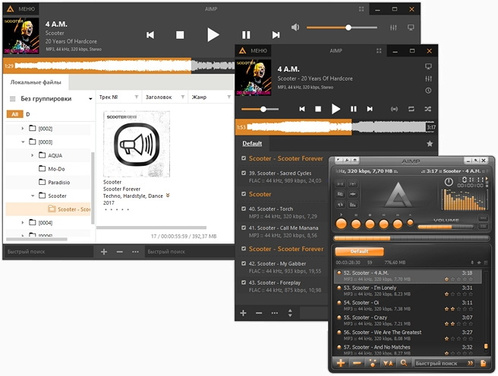This screenshot has height=376, width=498.
Task: Uncheck track 42. Scooter - My Gabber
Action: coord(244,264)
